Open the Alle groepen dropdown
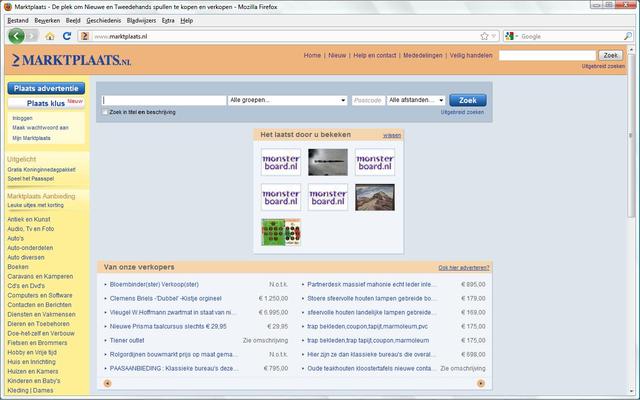This screenshot has width=640, height=400. (286, 100)
